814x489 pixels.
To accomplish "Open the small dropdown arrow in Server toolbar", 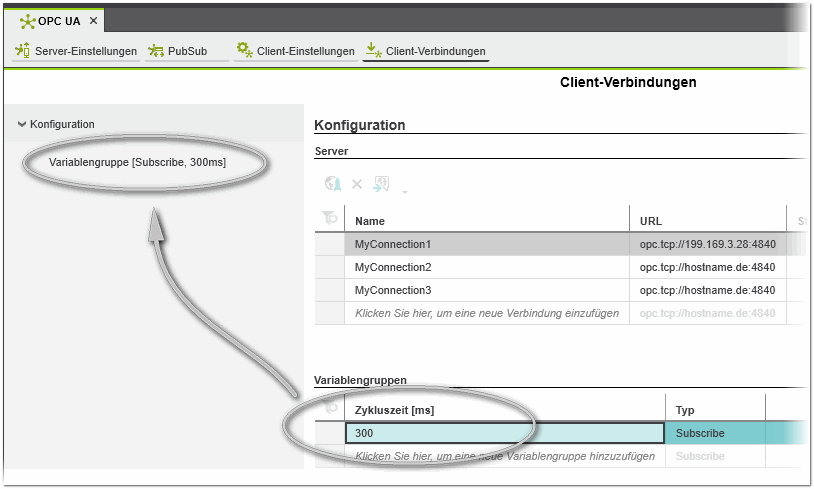I will pos(404,191).
